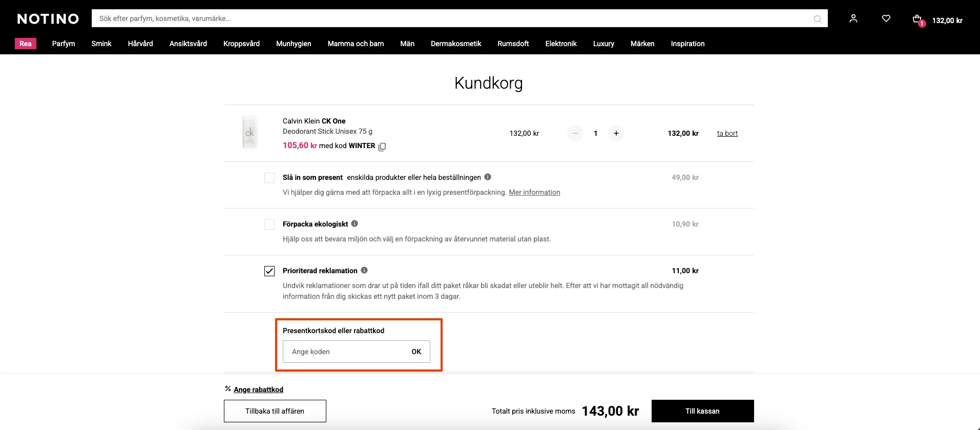Click the NOTINO logo
Viewport: 980px width, 430px height.
pos(48,19)
